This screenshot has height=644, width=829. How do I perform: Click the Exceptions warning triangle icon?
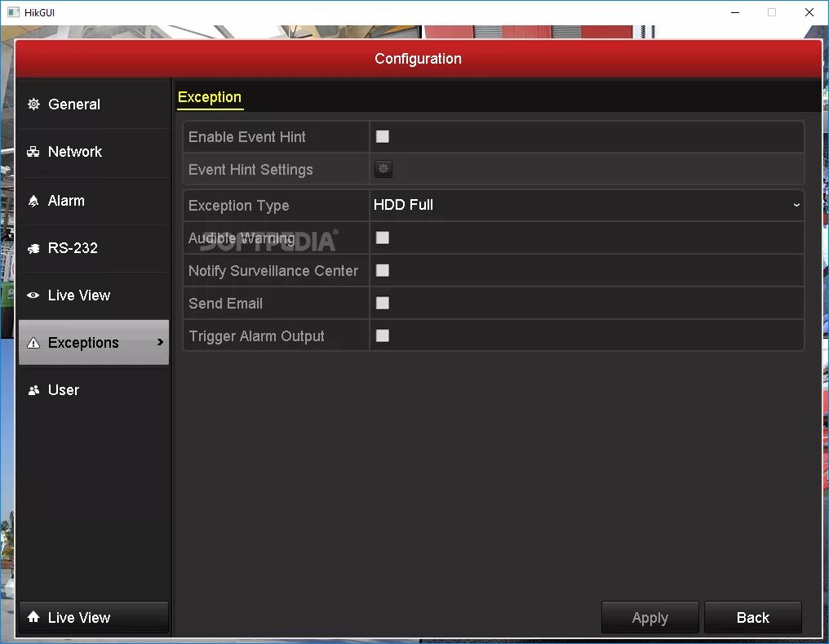[x=33, y=343]
